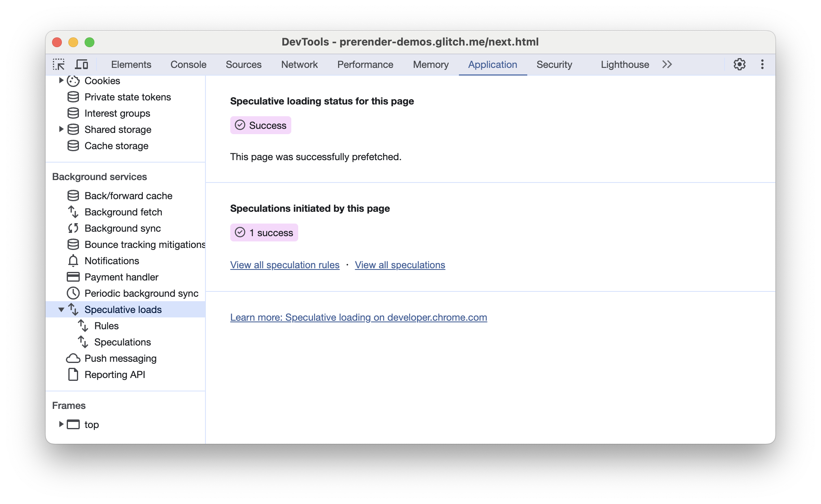Click View all speculations link
Viewport: 821px width, 504px height.
point(400,265)
